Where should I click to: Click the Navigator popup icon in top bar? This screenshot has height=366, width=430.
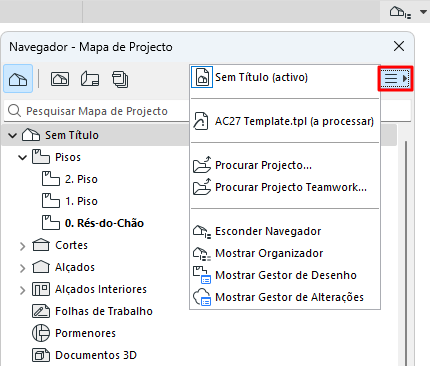point(400,13)
